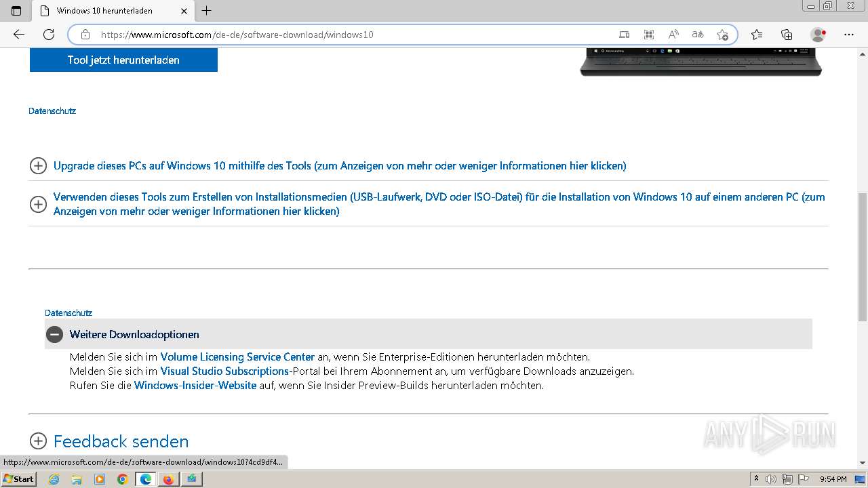868x488 pixels.
Task: Add this page to favorites star icon
Action: [722, 35]
